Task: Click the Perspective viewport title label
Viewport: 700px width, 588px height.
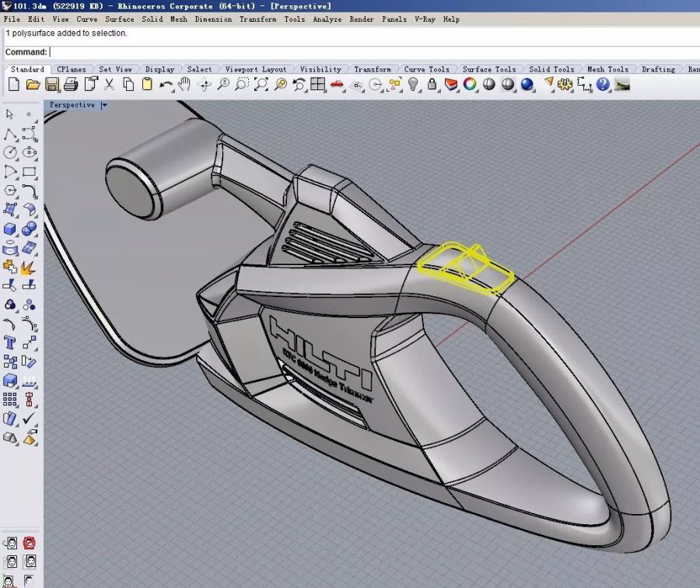Action: pos(72,105)
